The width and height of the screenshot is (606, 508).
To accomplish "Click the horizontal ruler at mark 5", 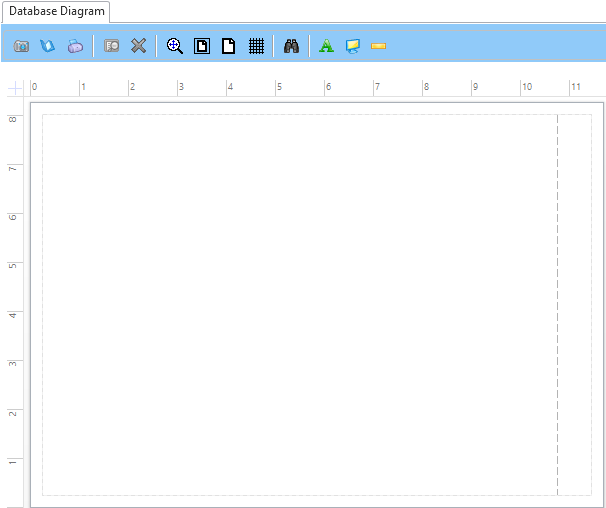I will (279, 87).
